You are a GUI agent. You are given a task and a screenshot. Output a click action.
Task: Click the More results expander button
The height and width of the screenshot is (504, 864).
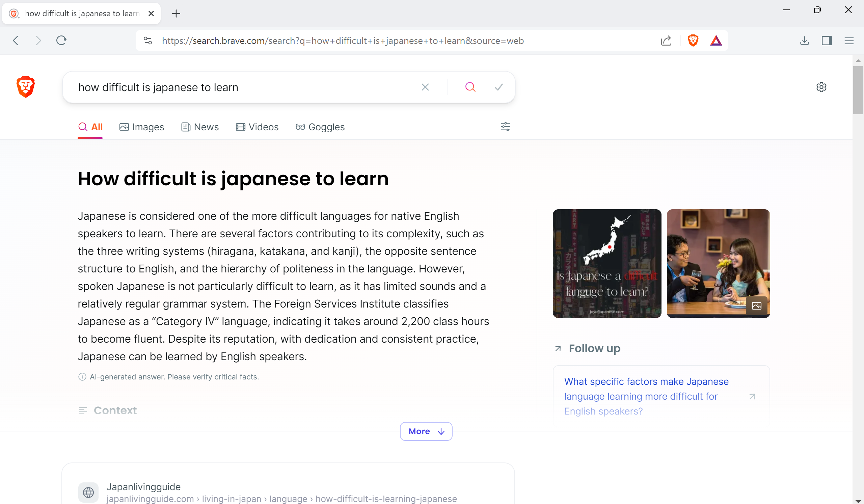tap(426, 431)
